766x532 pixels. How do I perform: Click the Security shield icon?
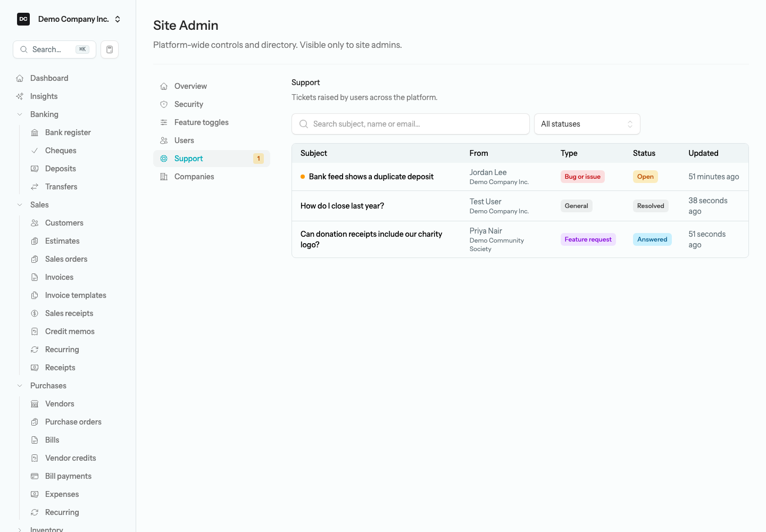(164, 104)
